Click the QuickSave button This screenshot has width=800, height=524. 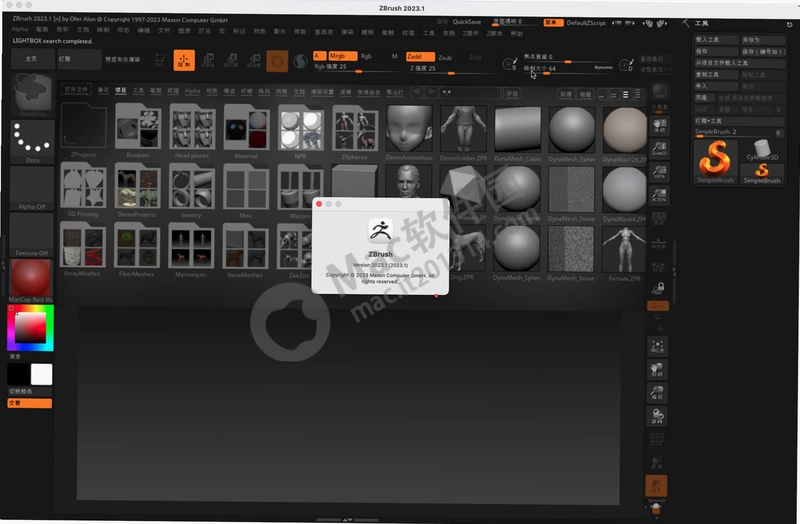(466, 22)
